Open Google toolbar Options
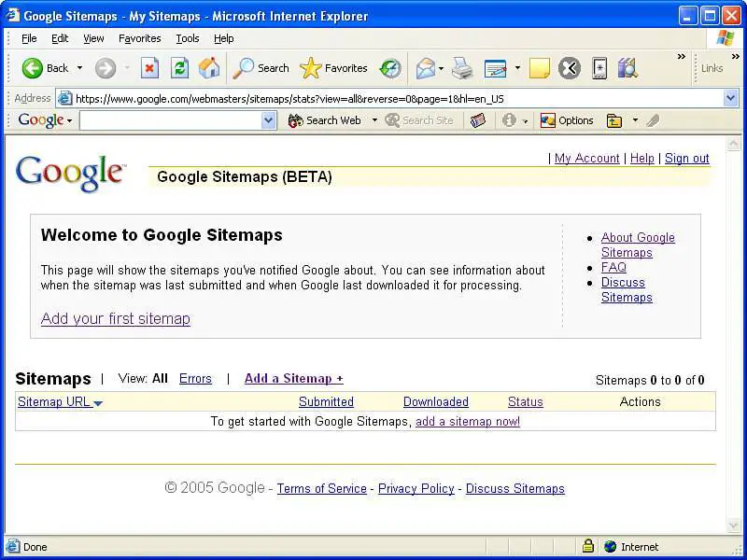The width and height of the screenshot is (747, 560). tap(567, 120)
